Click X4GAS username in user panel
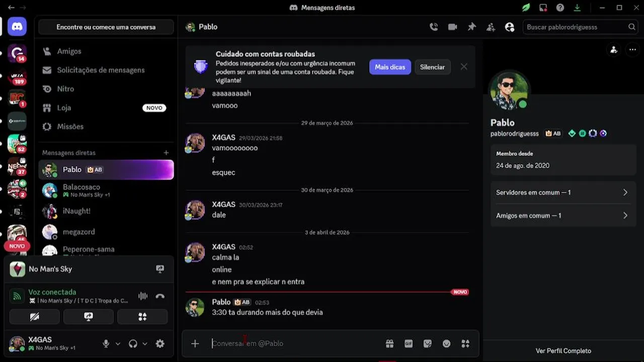This screenshot has height=362, width=644. click(x=40, y=340)
